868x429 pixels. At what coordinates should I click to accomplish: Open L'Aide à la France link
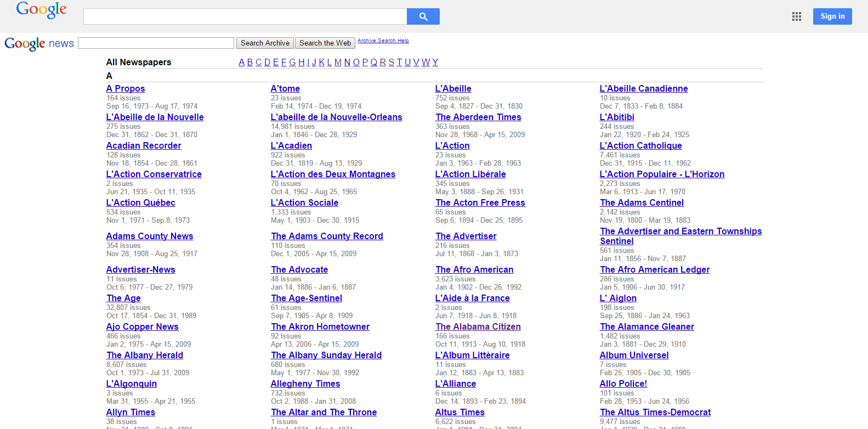click(x=473, y=298)
